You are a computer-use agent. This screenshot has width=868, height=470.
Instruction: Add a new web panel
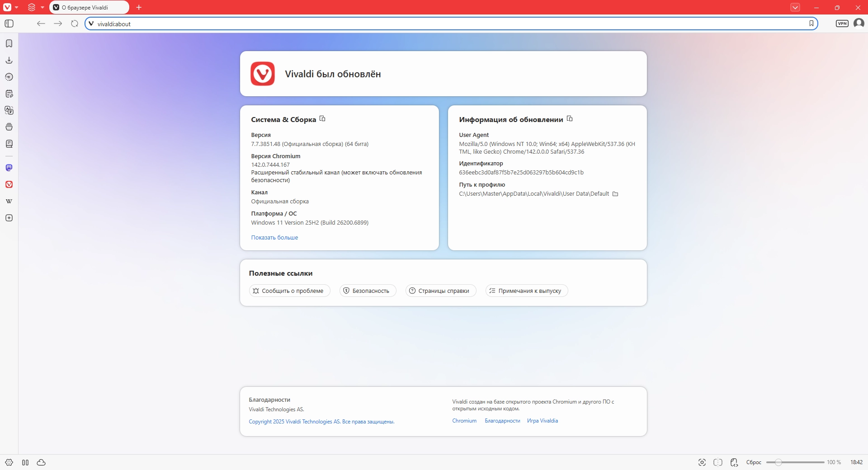[9, 218]
